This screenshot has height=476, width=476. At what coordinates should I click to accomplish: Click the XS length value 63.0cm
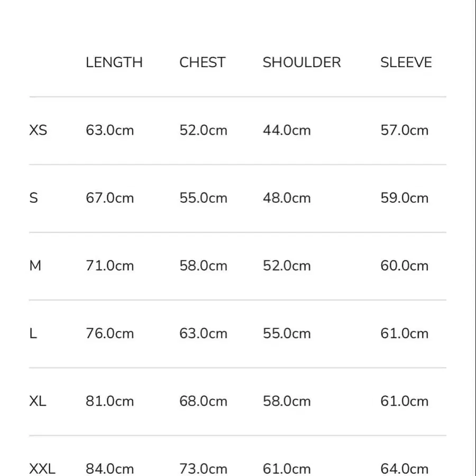(109, 130)
